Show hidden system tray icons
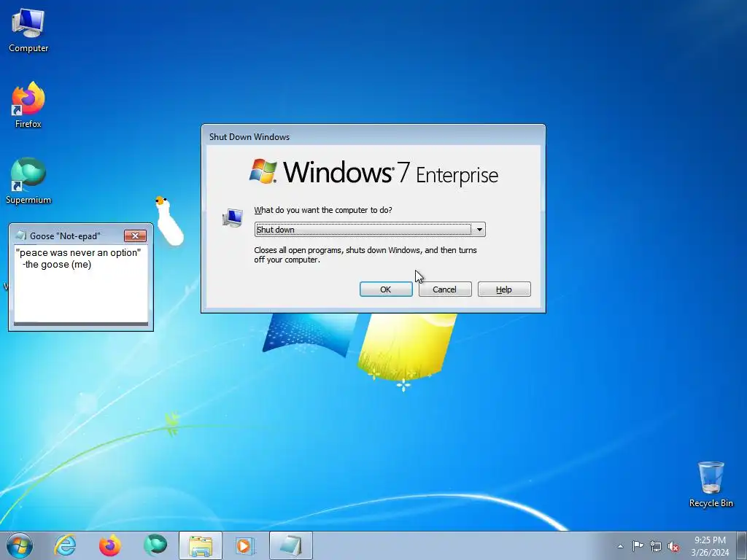The height and width of the screenshot is (560, 747). point(620,546)
